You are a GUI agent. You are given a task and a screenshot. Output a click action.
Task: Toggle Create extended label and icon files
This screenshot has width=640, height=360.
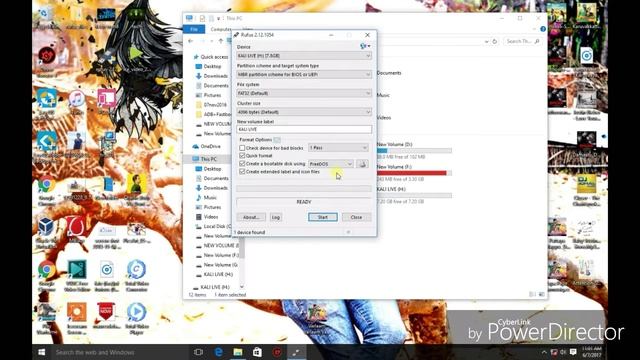[x=242, y=172]
